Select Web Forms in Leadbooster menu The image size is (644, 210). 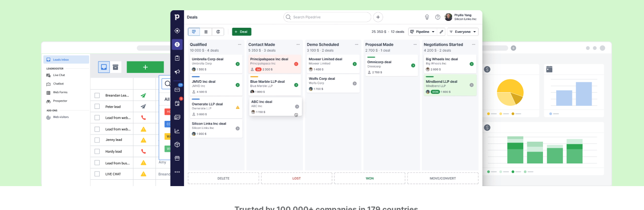57,92
